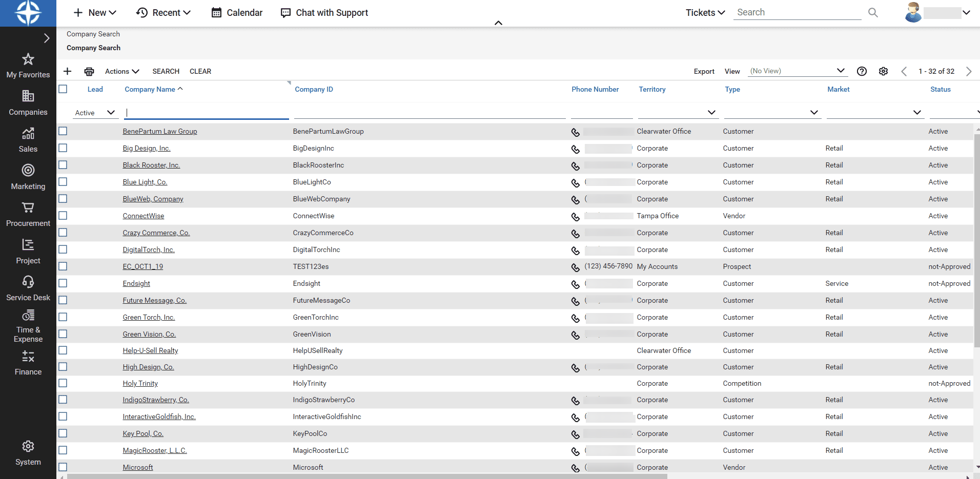Click the printer icon in toolbar
Screen dimensions: 980x479
coord(89,71)
